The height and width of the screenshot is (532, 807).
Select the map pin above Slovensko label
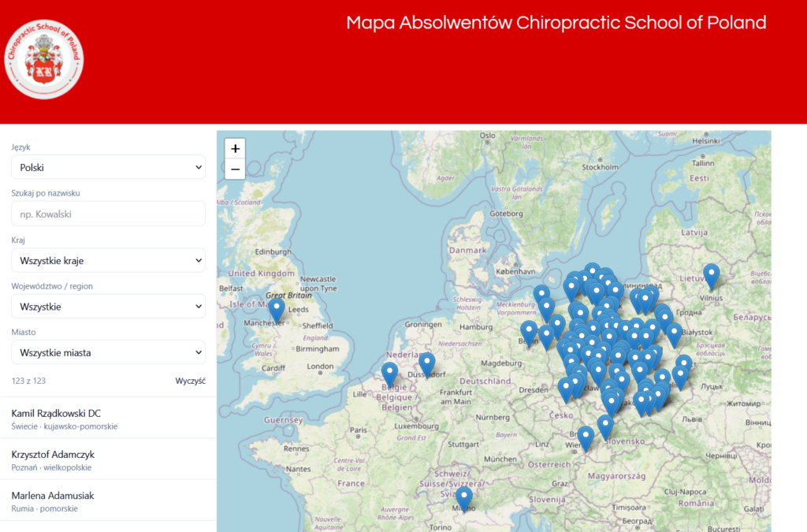tap(605, 427)
